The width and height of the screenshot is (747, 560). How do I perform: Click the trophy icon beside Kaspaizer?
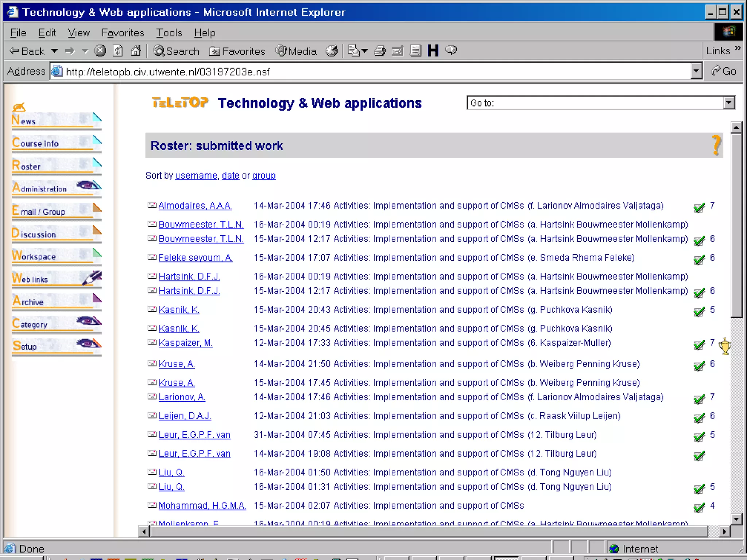click(725, 345)
